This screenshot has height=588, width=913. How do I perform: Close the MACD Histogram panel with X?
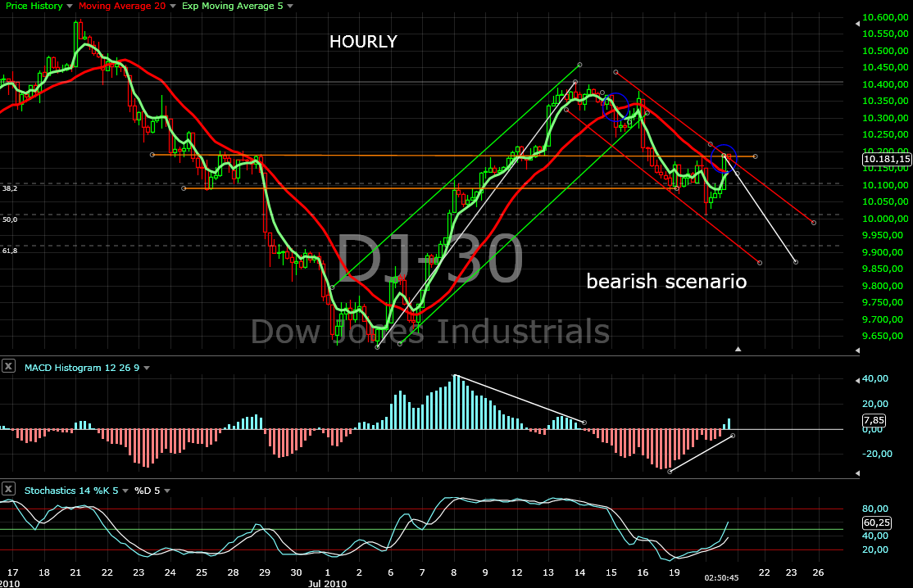click(8, 366)
